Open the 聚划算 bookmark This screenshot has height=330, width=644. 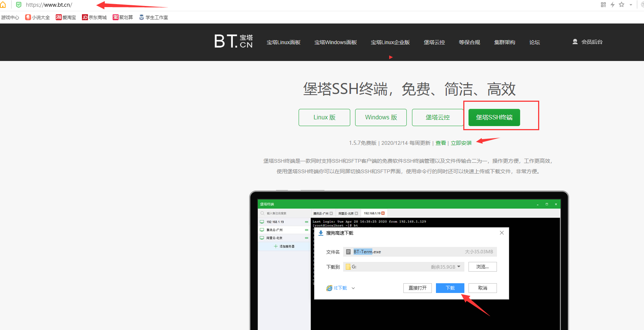(123, 18)
